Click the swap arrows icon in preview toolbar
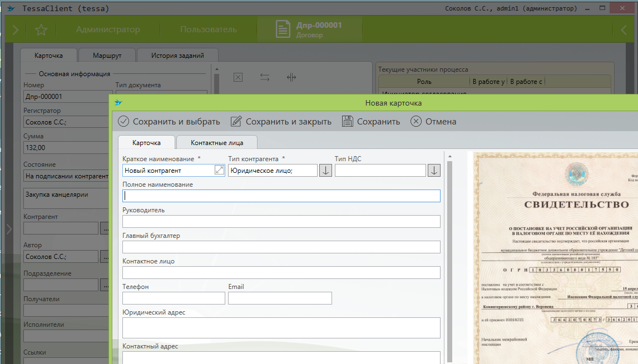This screenshot has height=364, width=638. [x=265, y=77]
